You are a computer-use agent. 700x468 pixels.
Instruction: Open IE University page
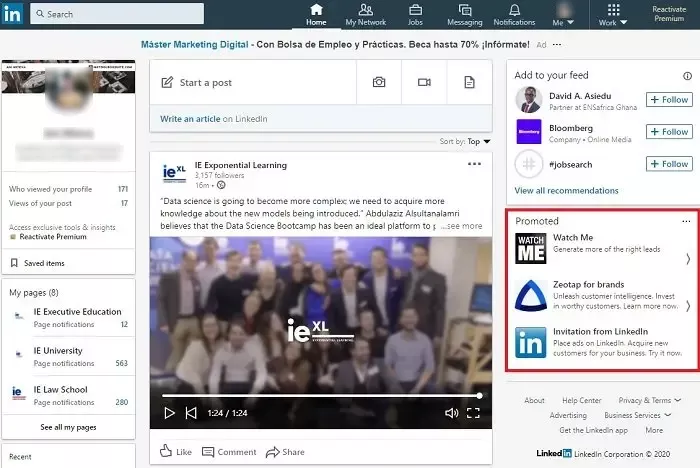(58, 351)
